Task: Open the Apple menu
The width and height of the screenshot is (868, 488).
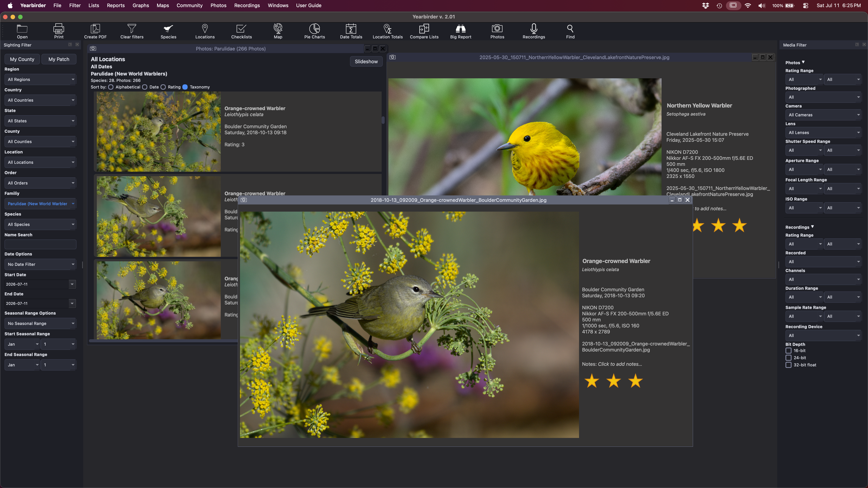Action: [x=10, y=5]
